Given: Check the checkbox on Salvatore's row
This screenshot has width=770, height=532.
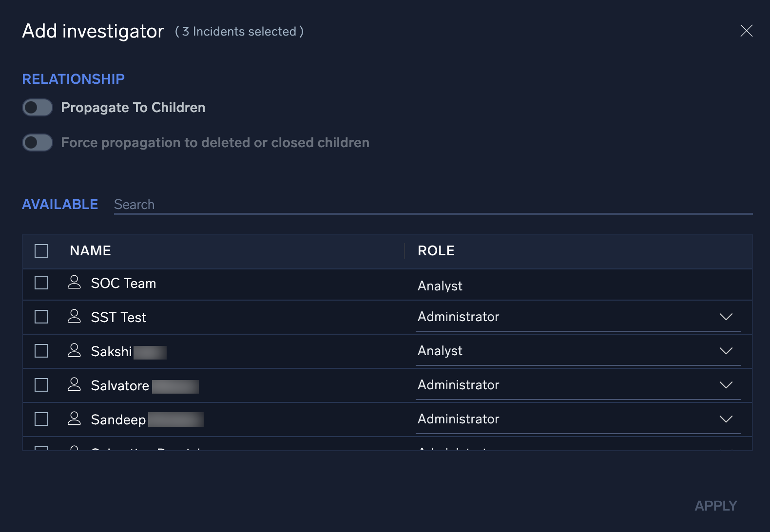Looking at the screenshot, I should click(41, 385).
